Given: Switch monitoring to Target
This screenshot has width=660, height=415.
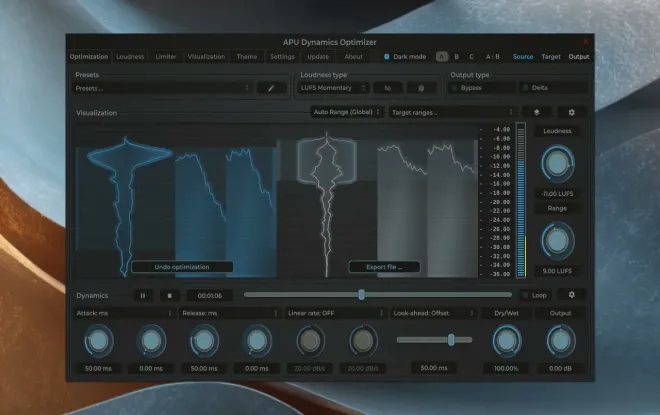Looking at the screenshot, I should [x=551, y=56].
